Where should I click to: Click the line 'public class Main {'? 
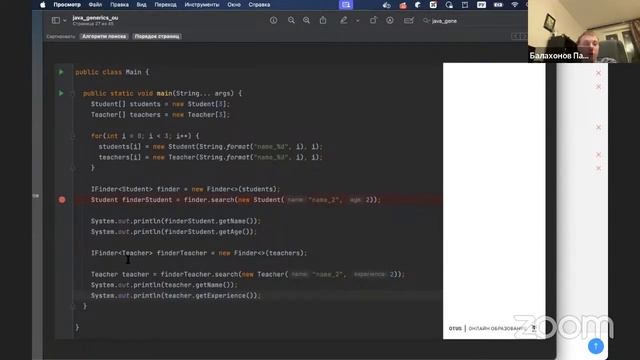(112, 72)
